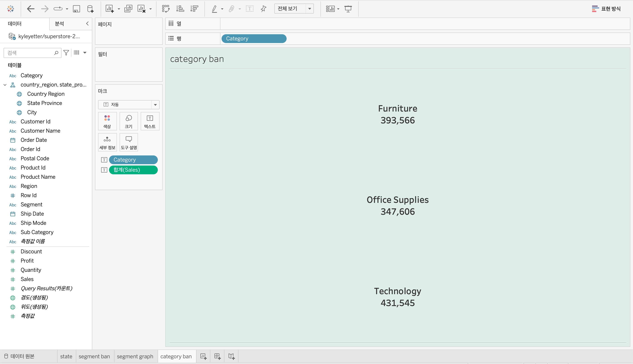
Task: Add a new dashboard tab icon
Action: 218,357
